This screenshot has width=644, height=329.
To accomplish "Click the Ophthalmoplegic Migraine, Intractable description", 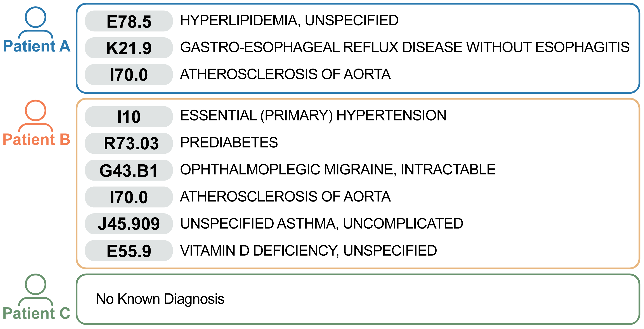I will [x=338, y=169].
